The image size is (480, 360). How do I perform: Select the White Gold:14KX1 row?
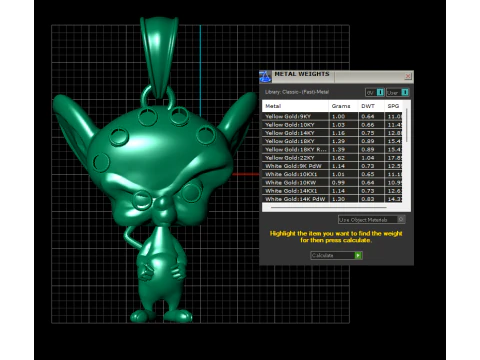(x=333, y=191)
